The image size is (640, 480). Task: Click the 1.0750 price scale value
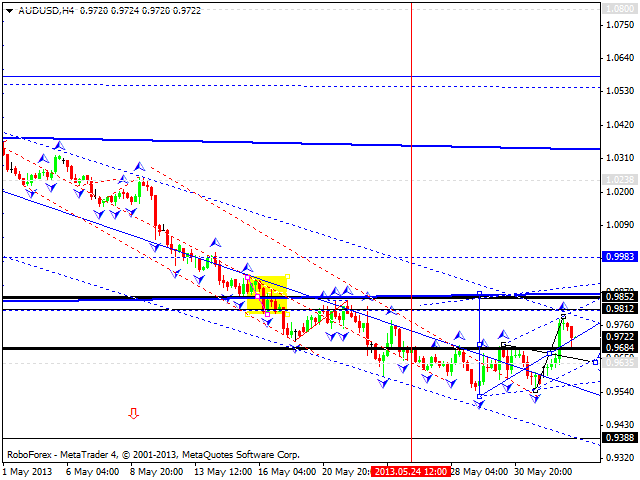(620, 24)
